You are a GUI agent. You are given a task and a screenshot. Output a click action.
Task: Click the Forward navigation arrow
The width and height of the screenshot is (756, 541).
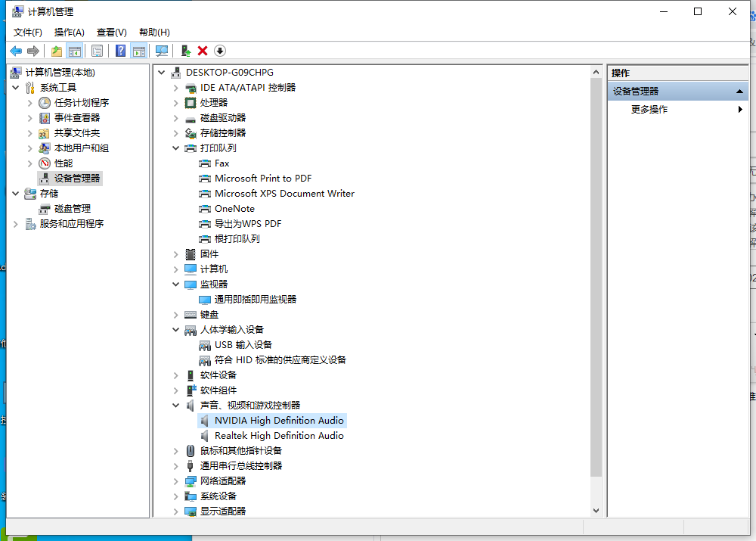pos(33,51)
